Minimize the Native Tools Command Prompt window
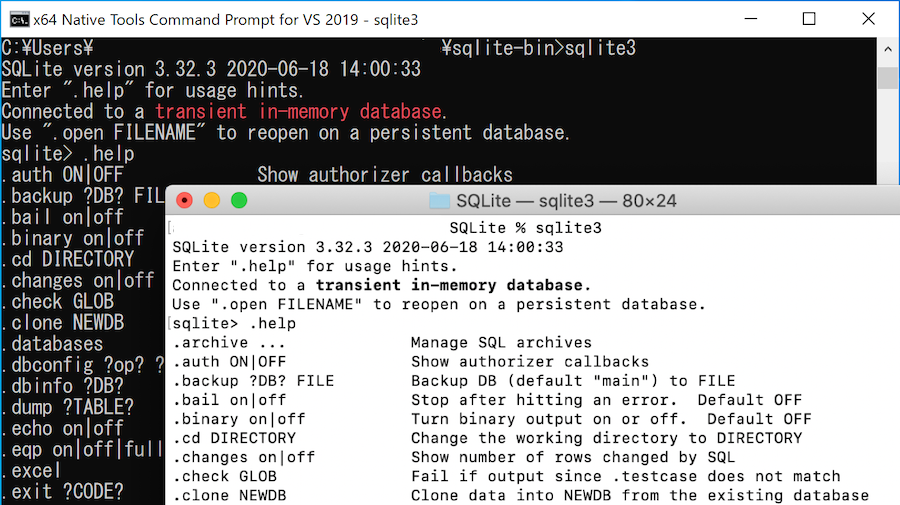Screen dimensions: 900x505 (751, 18)
